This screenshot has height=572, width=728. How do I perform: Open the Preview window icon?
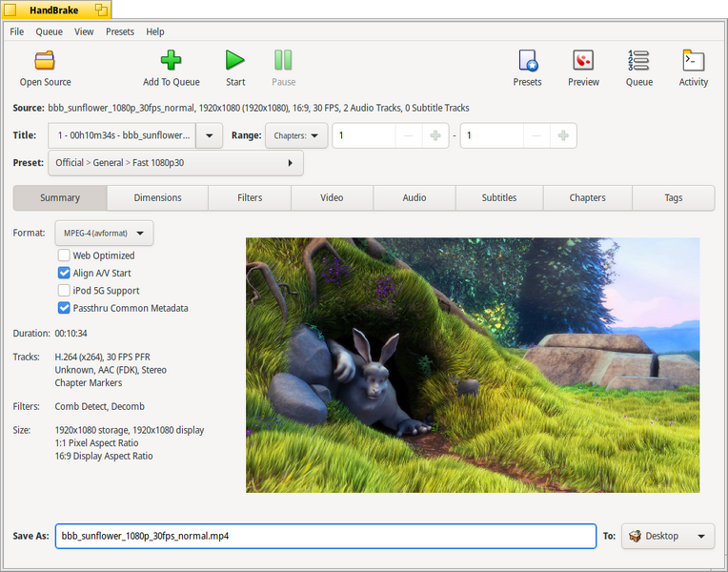coord(583,60)
